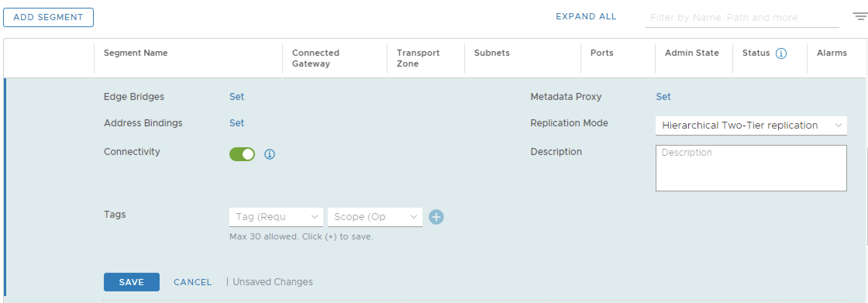This screenshot has height=303, width=868.
Task: Click the filter icon beside the search box
Action: point(860,16)
